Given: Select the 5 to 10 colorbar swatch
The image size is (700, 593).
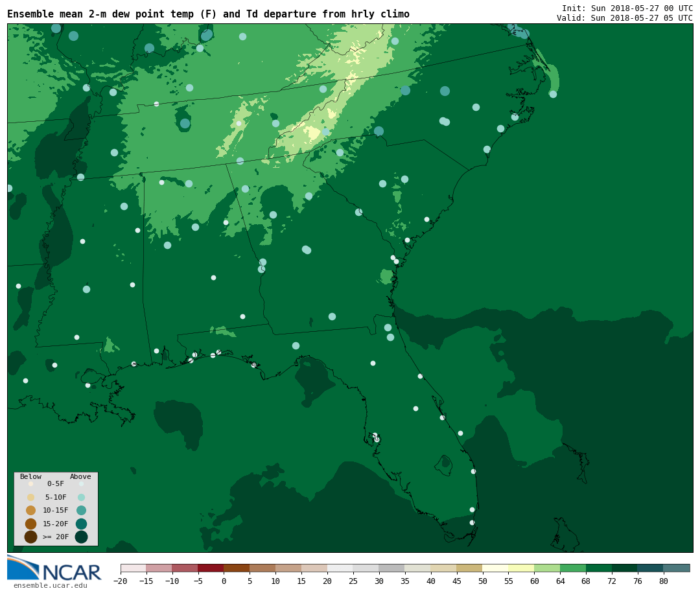Looking at the screenshot, I should 263,568.
